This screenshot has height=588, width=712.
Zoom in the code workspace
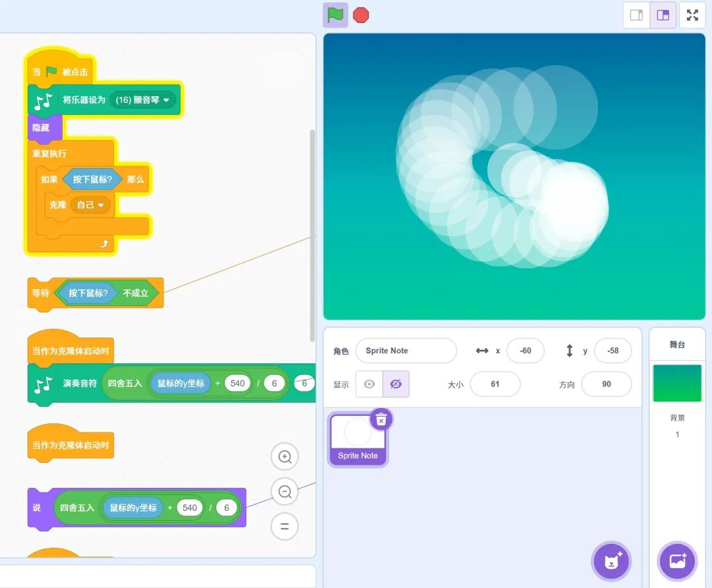point(285,457)
